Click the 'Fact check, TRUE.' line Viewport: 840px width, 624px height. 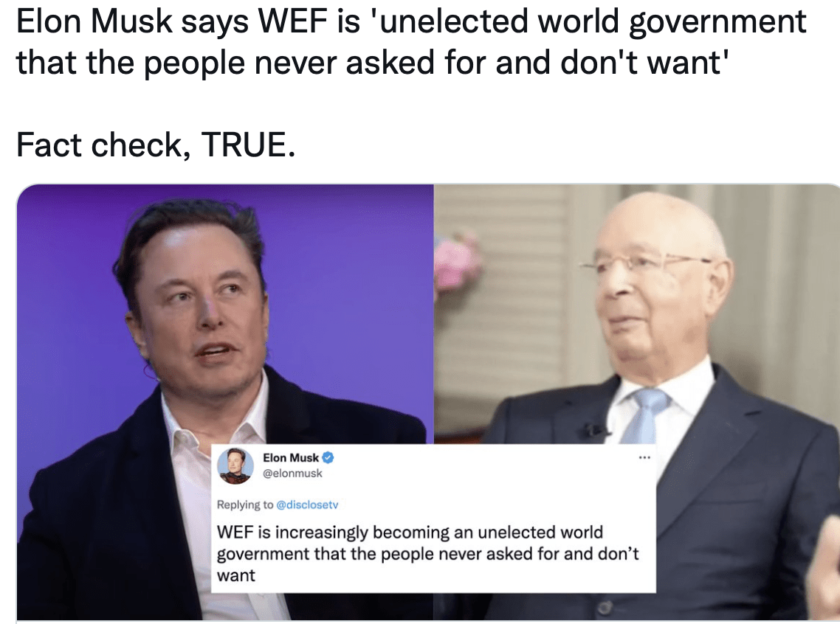(156, 145)
